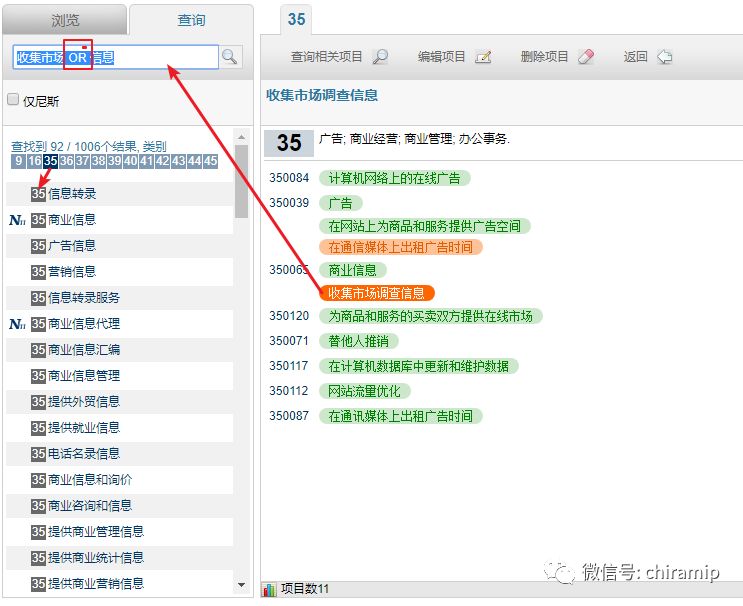The image size is (743, 606).
Task: Filter results by class 16
Action: tap(34, 161)
